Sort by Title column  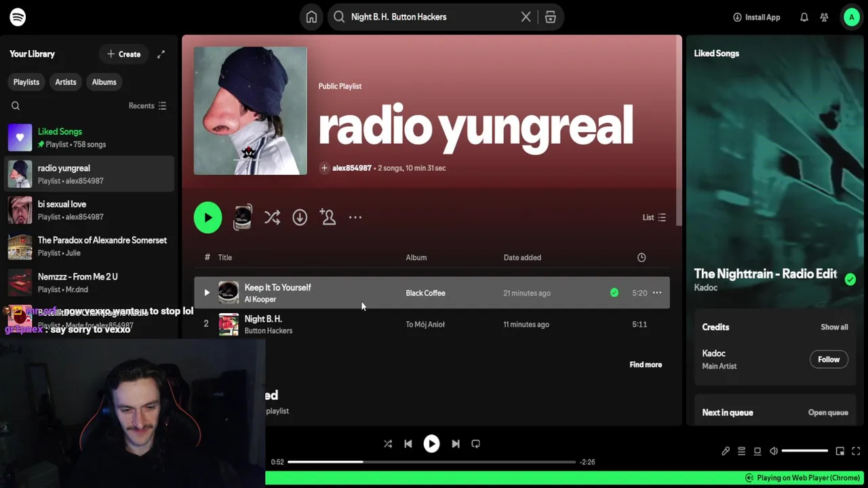[x=225, y=258]
